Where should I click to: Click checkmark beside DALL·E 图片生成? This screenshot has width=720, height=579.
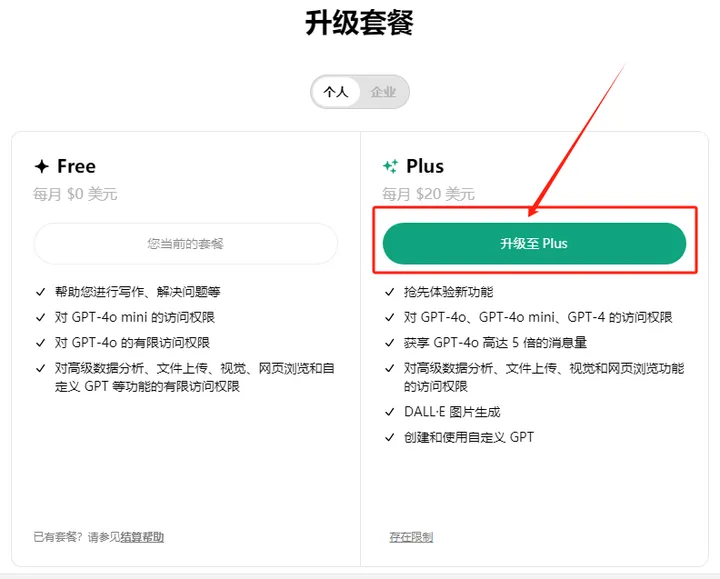tap(390, 412)
